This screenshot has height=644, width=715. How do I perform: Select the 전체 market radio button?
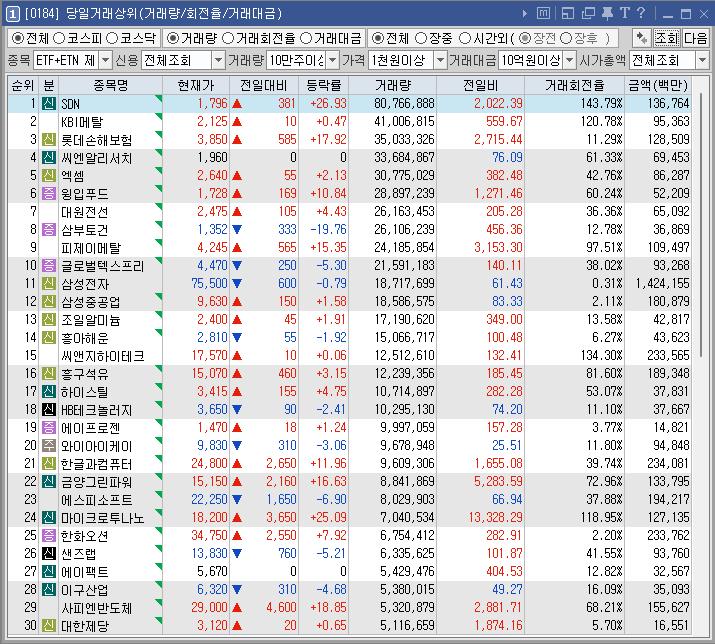click(x=18, y=38)
